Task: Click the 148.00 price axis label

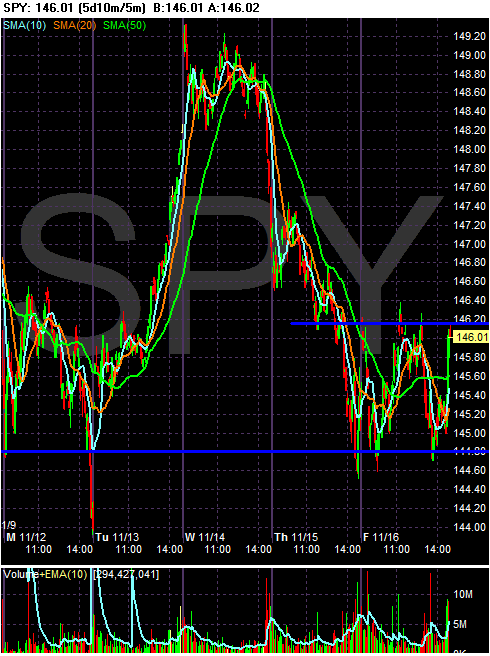Action: pos(469,150)
